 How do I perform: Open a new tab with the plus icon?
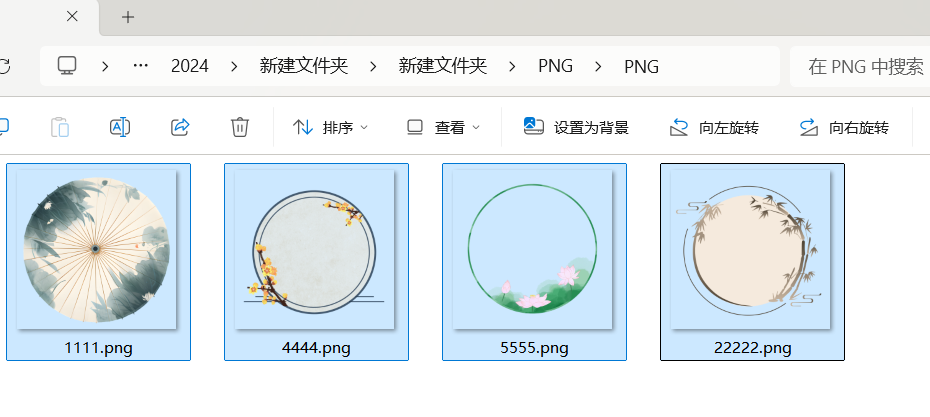128,17
